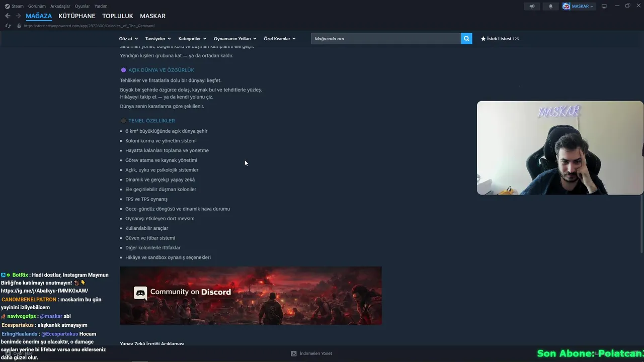The width and height of the screenshot is (644, 362).
Task: Click the Oyun Ekle button
Action: 19,353
